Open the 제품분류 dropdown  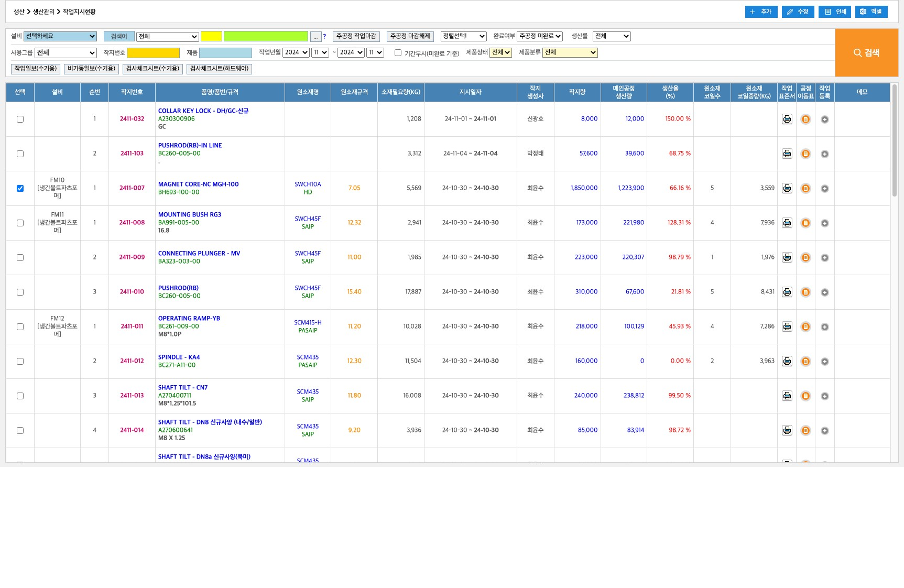point(570,52)
